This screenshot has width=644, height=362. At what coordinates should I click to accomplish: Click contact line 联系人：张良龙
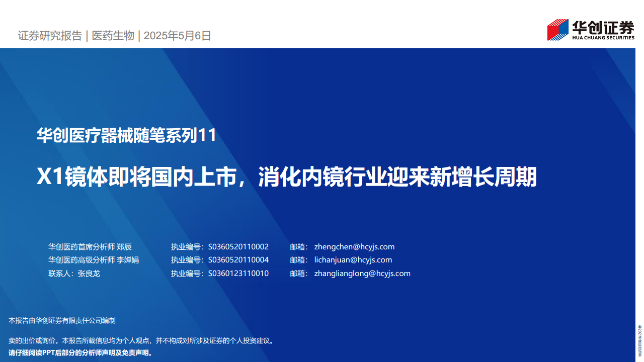[74, 274]
